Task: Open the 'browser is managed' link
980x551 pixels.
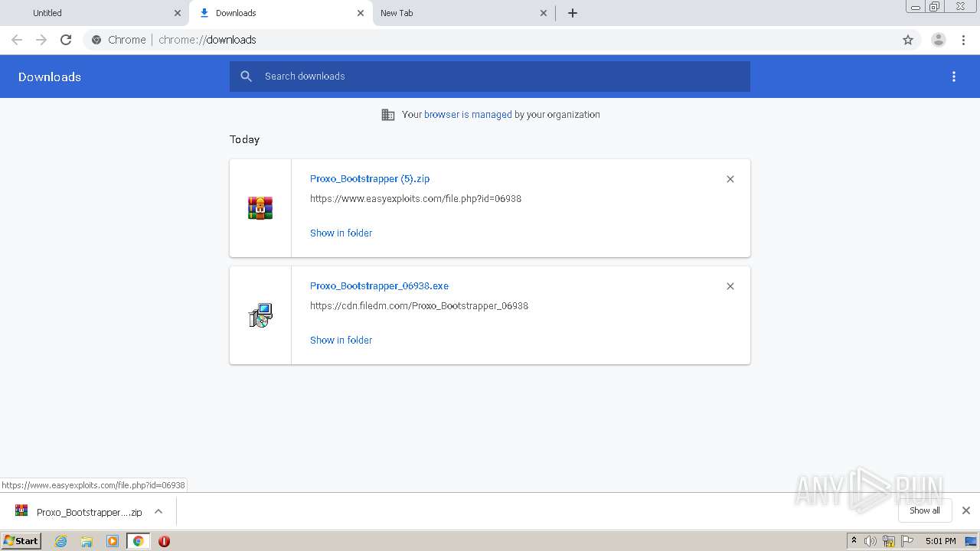Action: click(x=468, y=115)
